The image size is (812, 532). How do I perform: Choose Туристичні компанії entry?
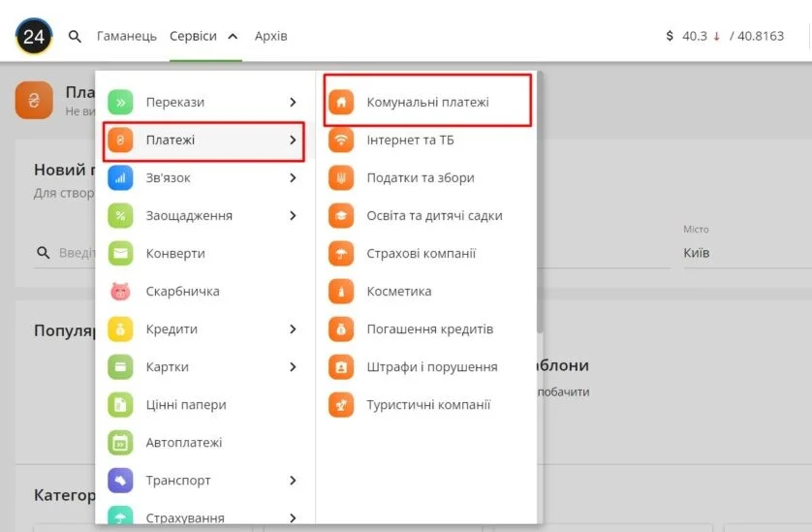click(x=427, y=404)
